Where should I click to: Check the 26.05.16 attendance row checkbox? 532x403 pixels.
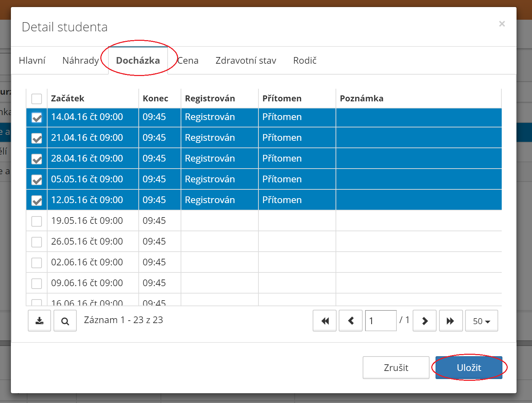point(37,242)
